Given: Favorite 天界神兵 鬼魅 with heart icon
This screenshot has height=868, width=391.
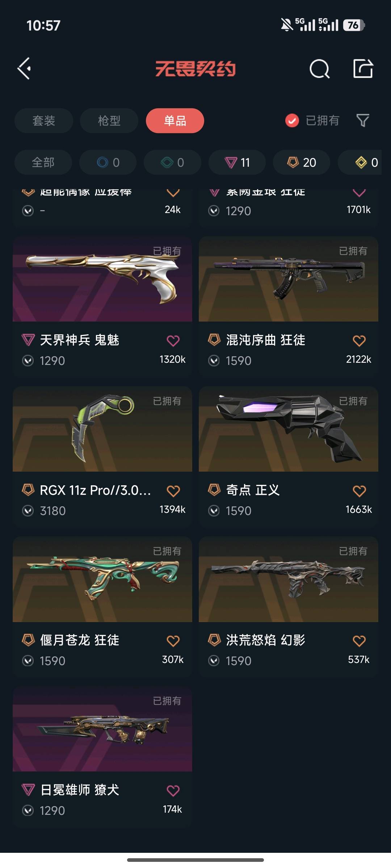Looking at the screenshot, I should pyautogui.click(x=173, y=340).
